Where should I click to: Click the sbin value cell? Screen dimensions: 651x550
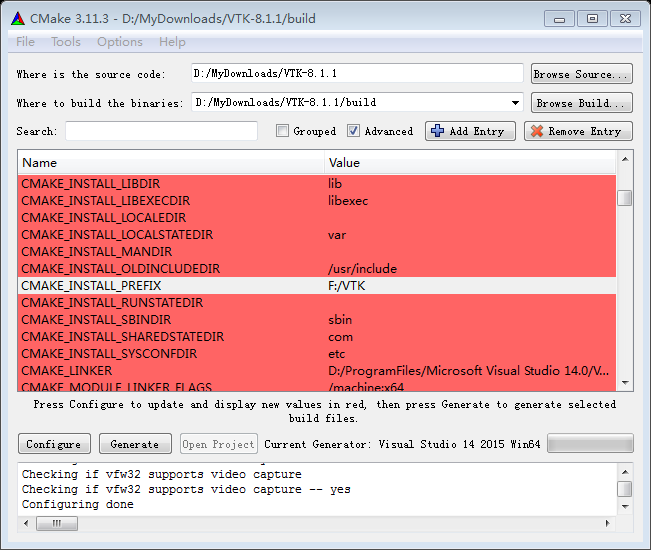click(470, 320)
